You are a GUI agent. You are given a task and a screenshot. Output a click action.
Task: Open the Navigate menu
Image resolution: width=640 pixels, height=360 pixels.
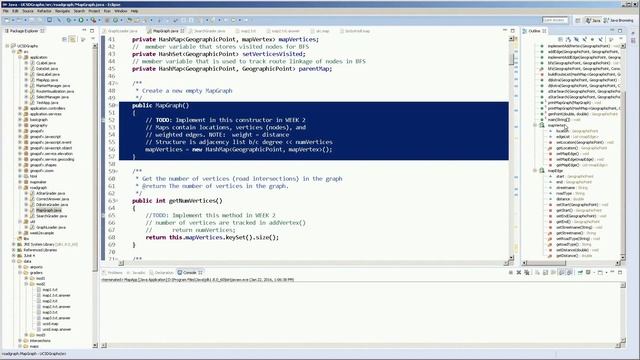(62, 11)
